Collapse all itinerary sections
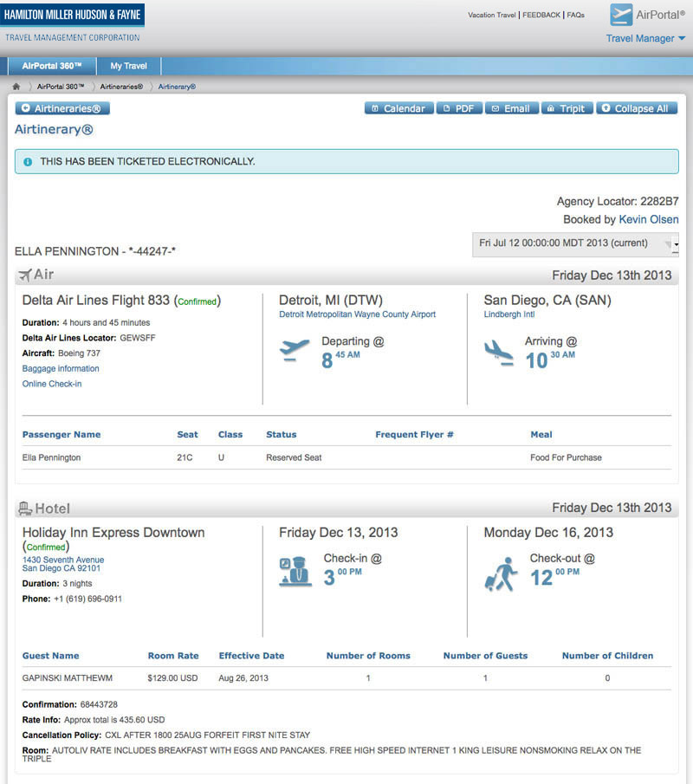Screen dimensions: 693x784 [637, 108]
